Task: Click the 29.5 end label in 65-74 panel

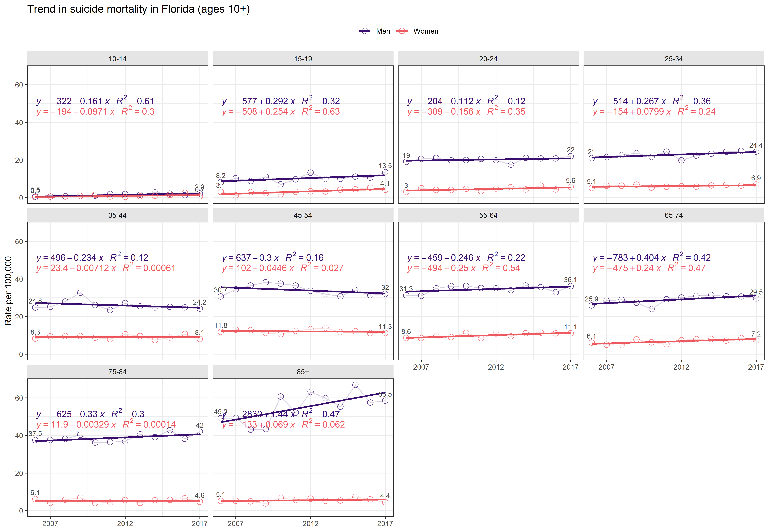Action: 756,292
